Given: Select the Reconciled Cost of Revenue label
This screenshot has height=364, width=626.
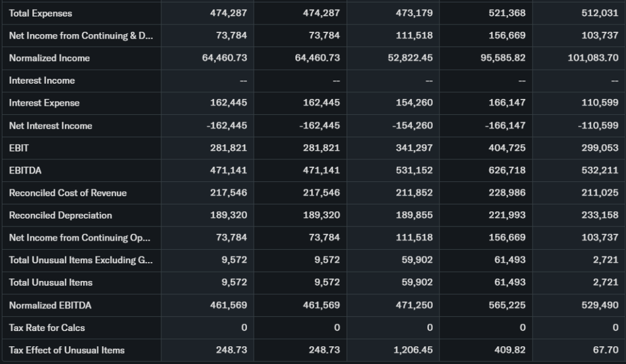Looking at the screenshot, I should pyautogui.click(x=68, y=193).
